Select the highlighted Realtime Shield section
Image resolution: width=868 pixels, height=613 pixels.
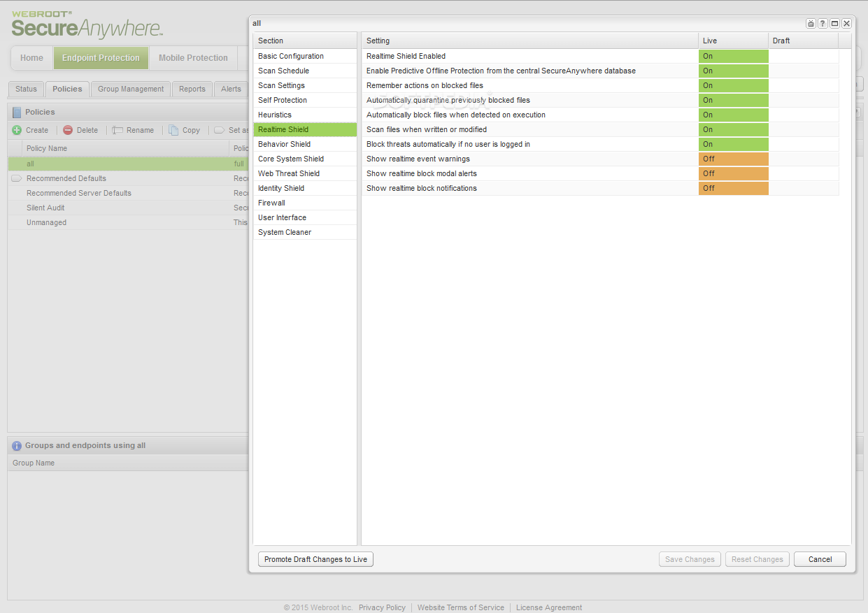305,129
